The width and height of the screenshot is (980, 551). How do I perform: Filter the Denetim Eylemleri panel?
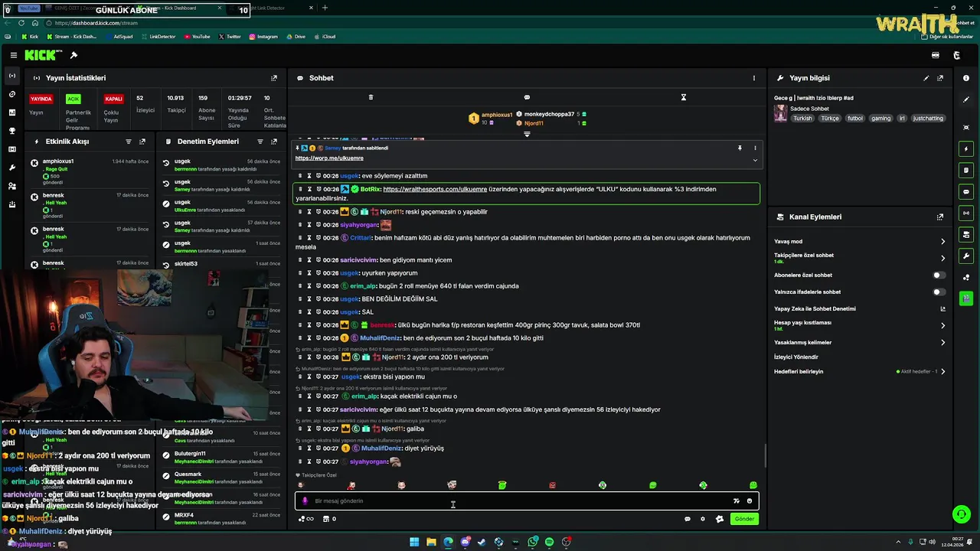[x=260, y=142]
